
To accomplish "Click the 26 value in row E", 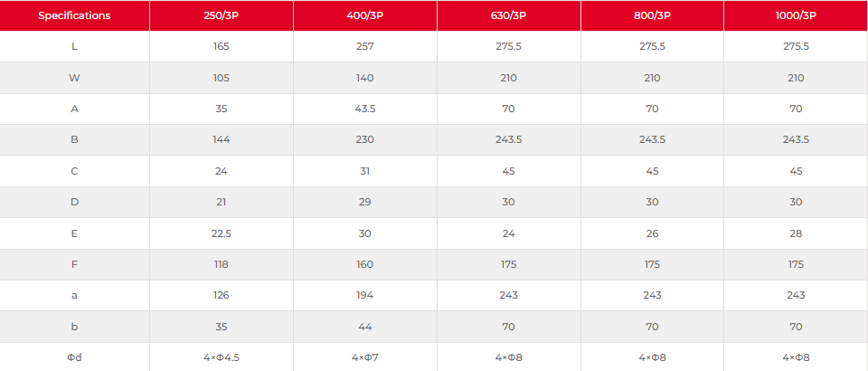I will [x=652, y=233].
